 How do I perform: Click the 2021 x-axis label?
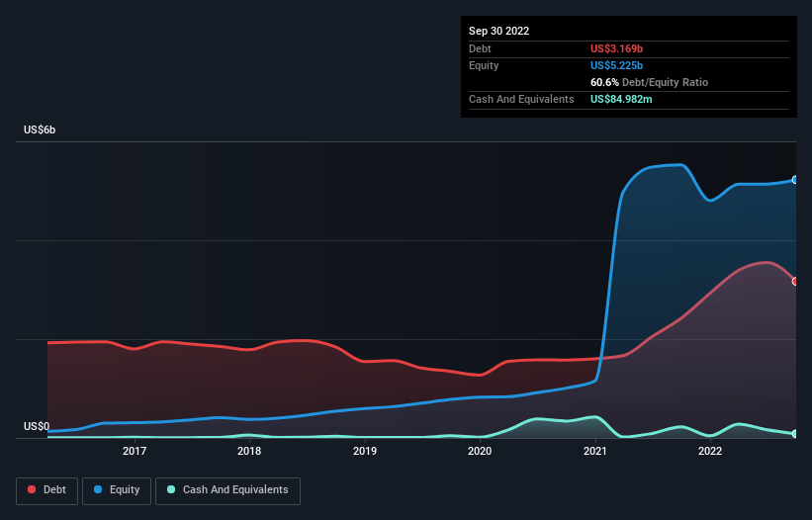595,451
